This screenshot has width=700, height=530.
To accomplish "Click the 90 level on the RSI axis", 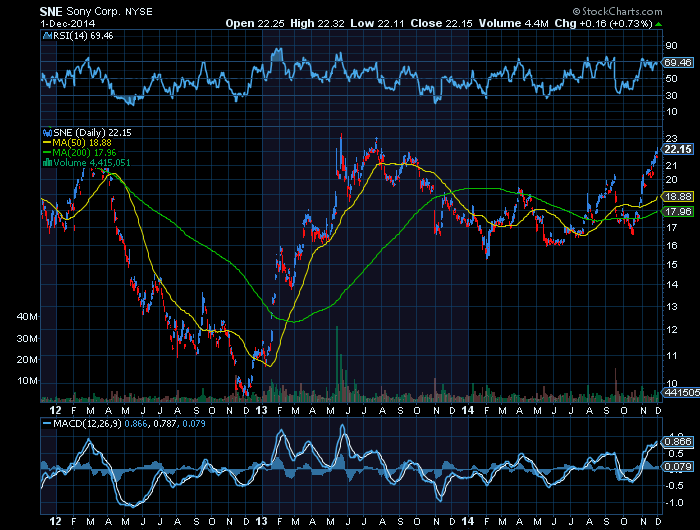I will (671, 46).
